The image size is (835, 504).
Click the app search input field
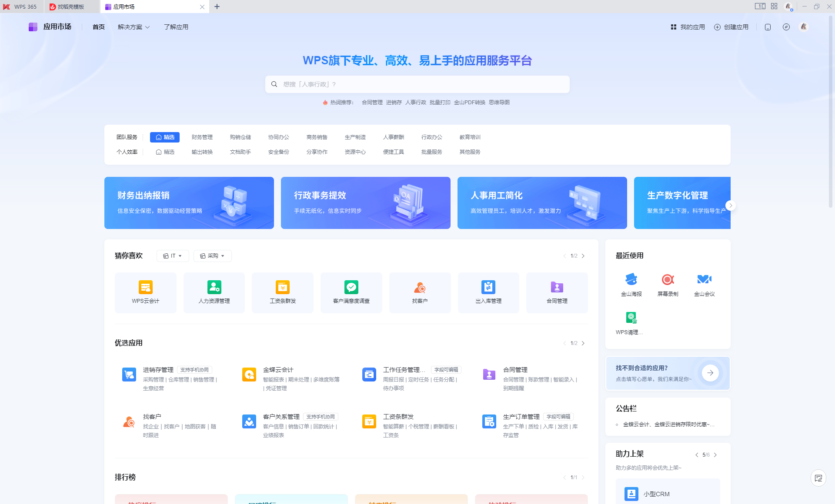(x=417, y=84)
